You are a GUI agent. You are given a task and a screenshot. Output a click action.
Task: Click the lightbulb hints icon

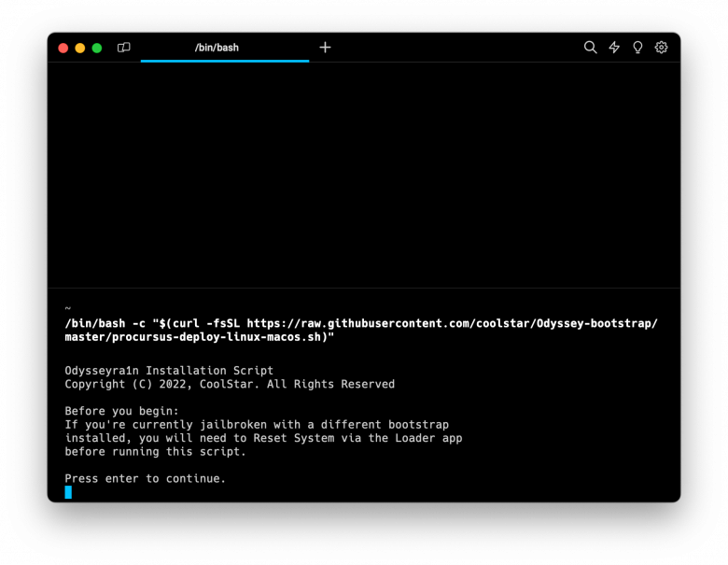coord(637,48)
